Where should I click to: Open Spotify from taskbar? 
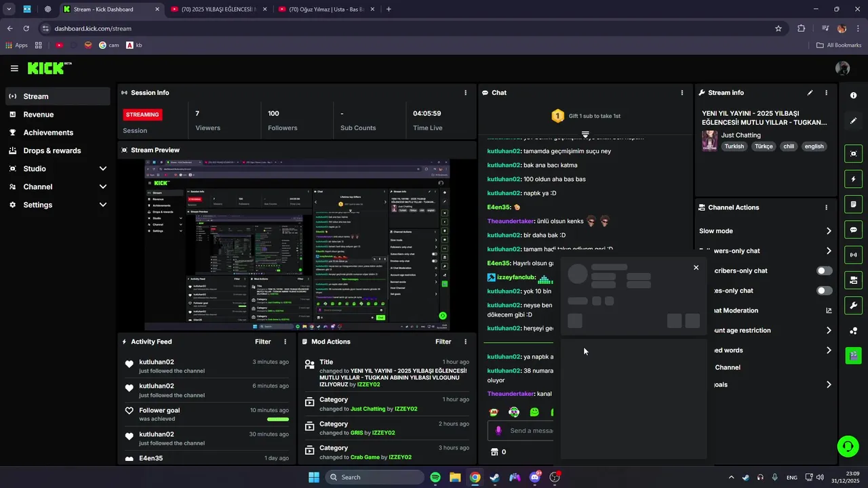[x=435, y=477]
